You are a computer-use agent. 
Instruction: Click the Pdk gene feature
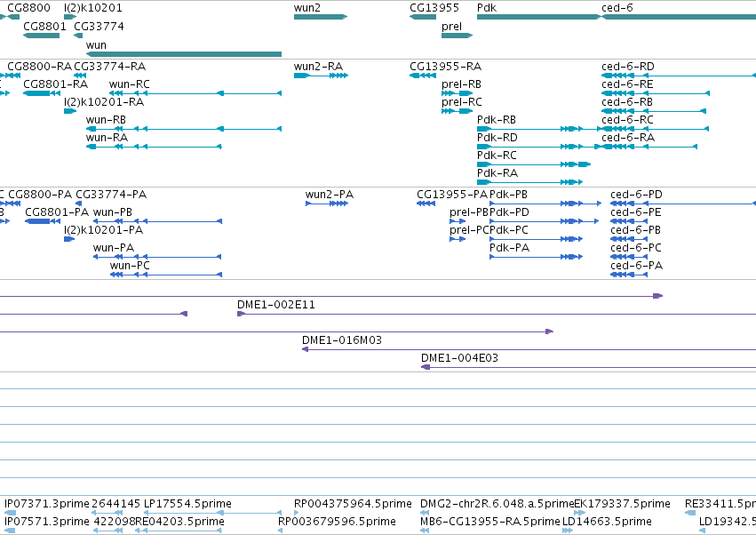coord(539,17)
